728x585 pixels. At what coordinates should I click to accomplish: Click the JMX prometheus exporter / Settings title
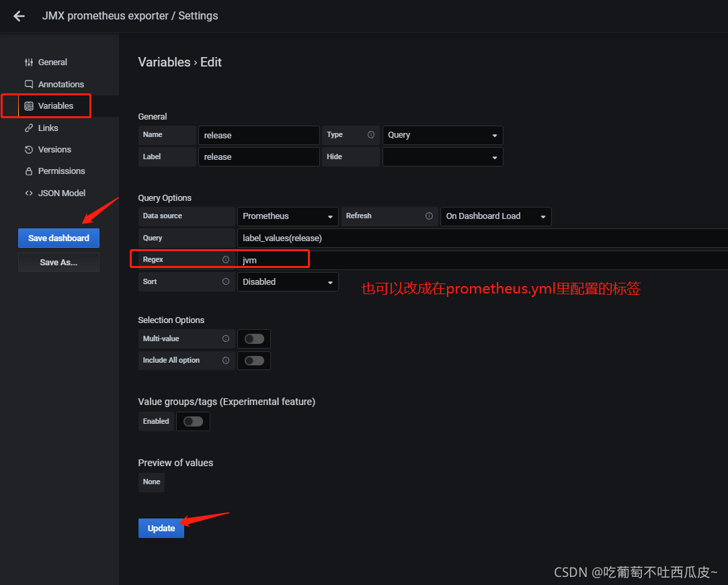pos(130,15)
